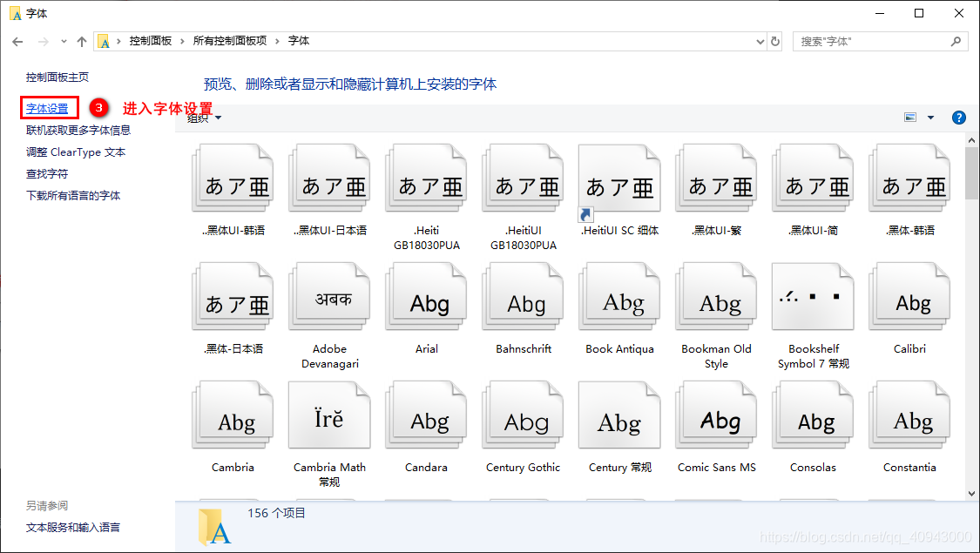Image resolution: width=980 pixels, height=553 pixels.
Task: Select the Consolas font icon
Action: coord(813,415)
